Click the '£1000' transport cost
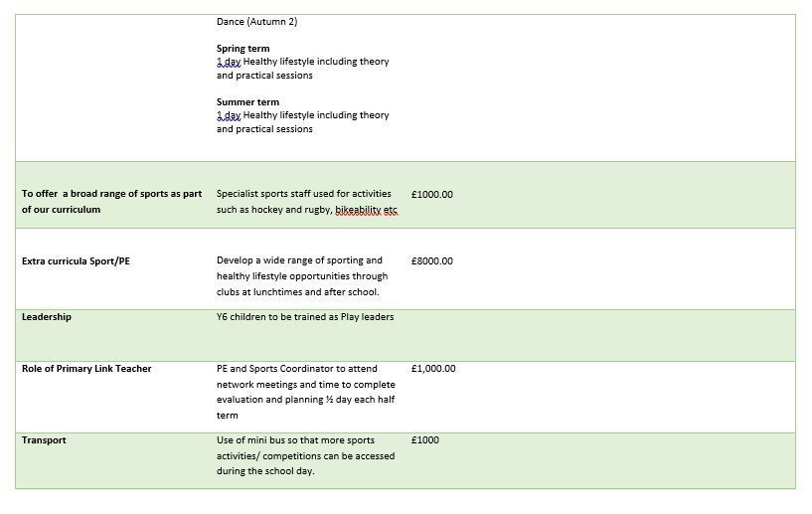812x514 pixels. [x=425, y=440]
